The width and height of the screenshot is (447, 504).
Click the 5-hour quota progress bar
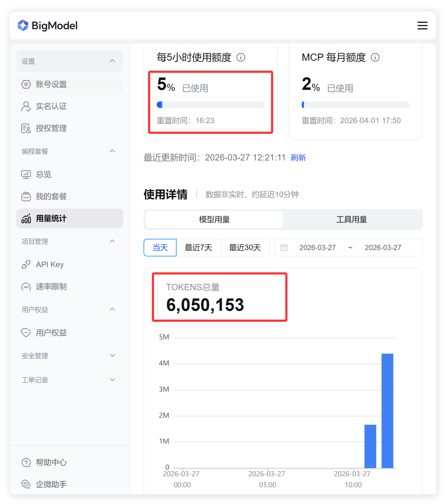pos(210,105)
